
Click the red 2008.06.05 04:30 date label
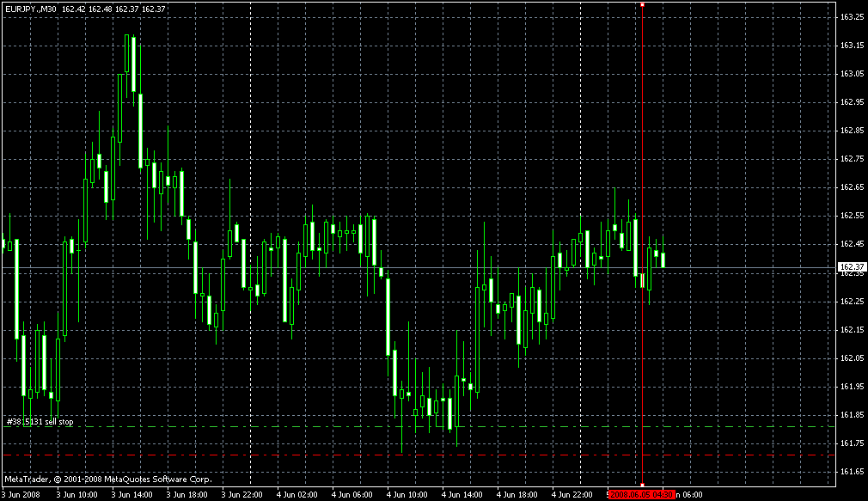(x=641, y=494)
